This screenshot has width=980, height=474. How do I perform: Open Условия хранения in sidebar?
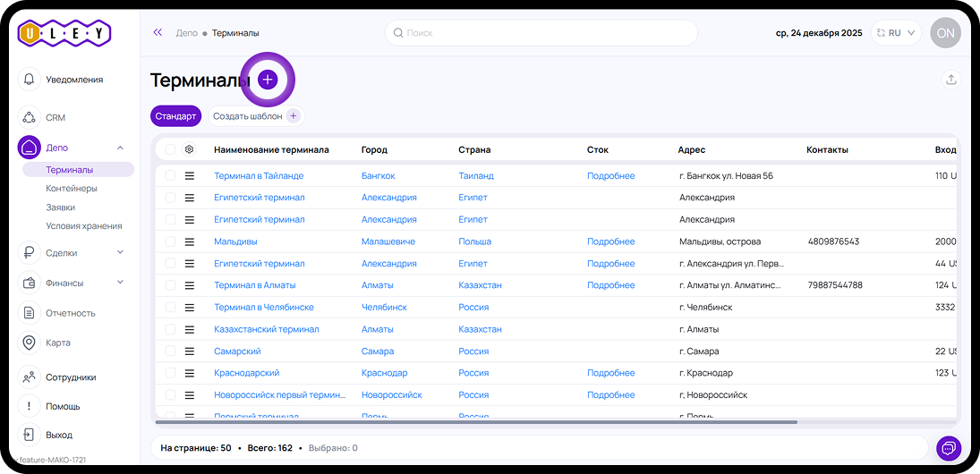(84, 226)
